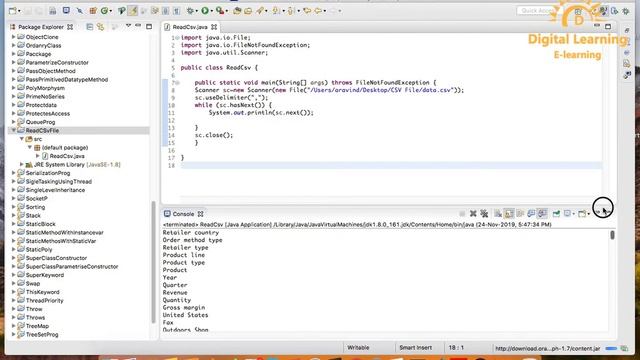Maximize the Package Explorer view
The width and height of the screenshot is (640, 360).
149,27
